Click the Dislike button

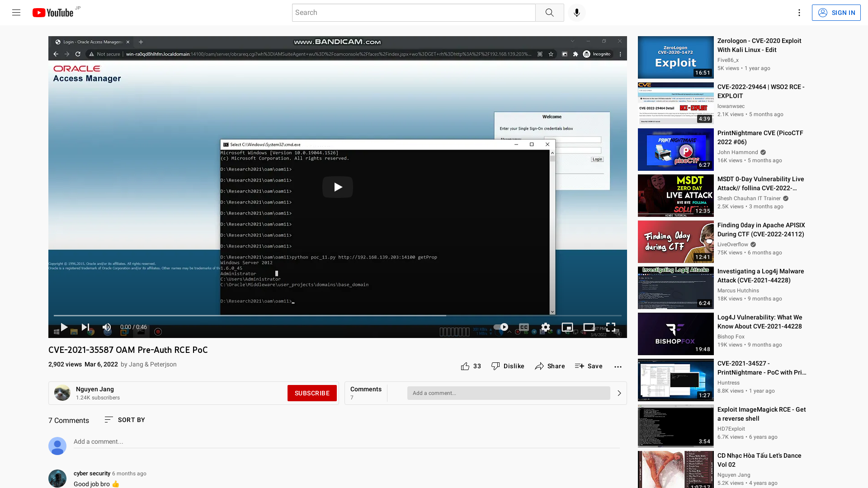(508, 366)
